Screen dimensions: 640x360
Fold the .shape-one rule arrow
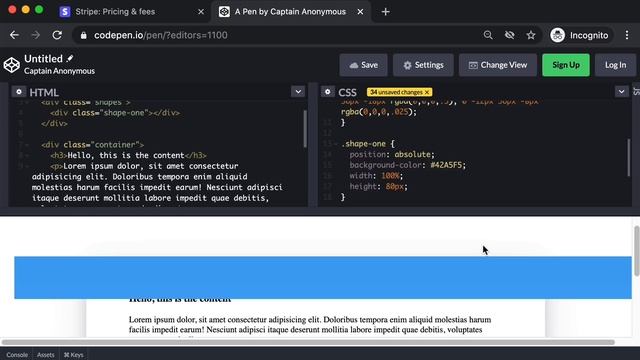click(336, 144)
